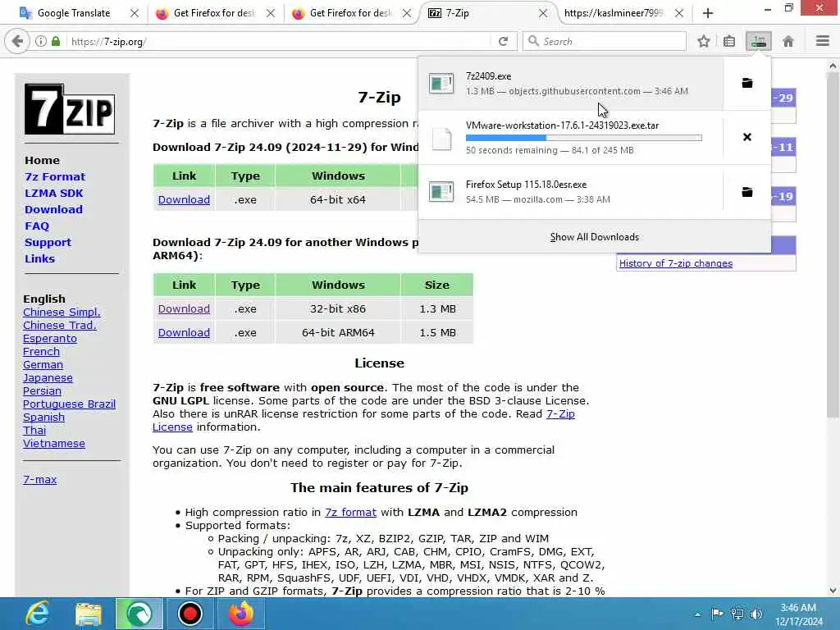Open History of 7-zip changes link
This screenshot has height=630, width=840.
(x=676, y=263)
